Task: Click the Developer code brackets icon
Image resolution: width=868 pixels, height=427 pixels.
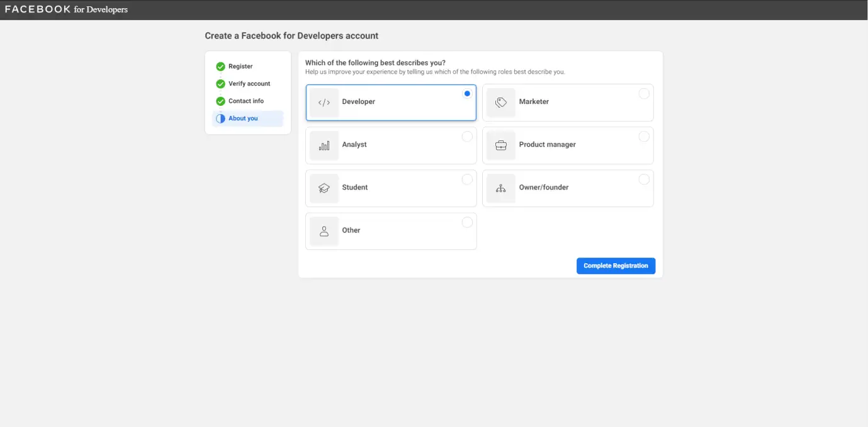Action: click(324, 103)
